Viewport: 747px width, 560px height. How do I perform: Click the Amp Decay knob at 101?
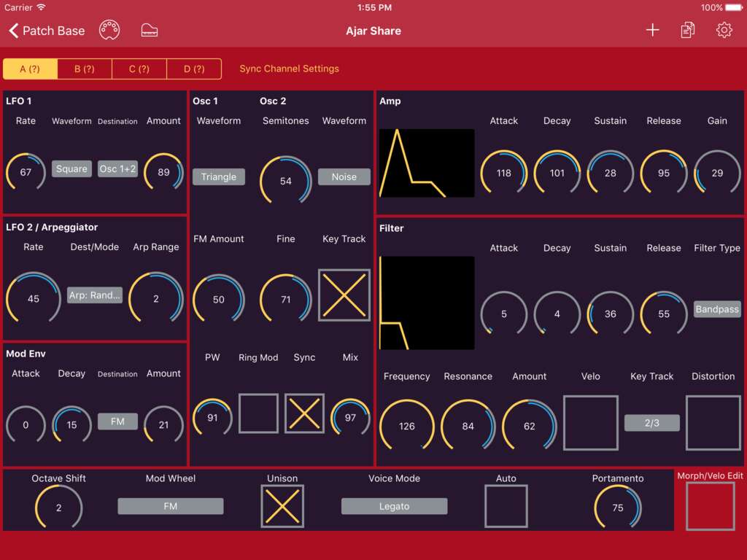[x=557, y=173]
